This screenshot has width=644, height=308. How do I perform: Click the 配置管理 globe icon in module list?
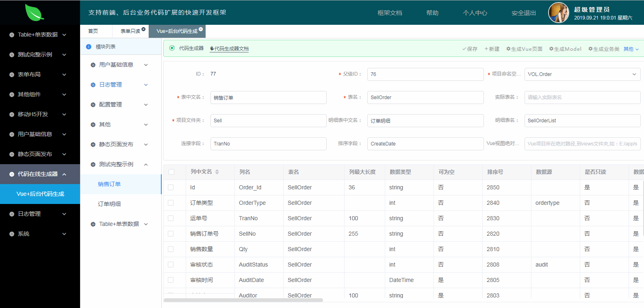point(93,105)
